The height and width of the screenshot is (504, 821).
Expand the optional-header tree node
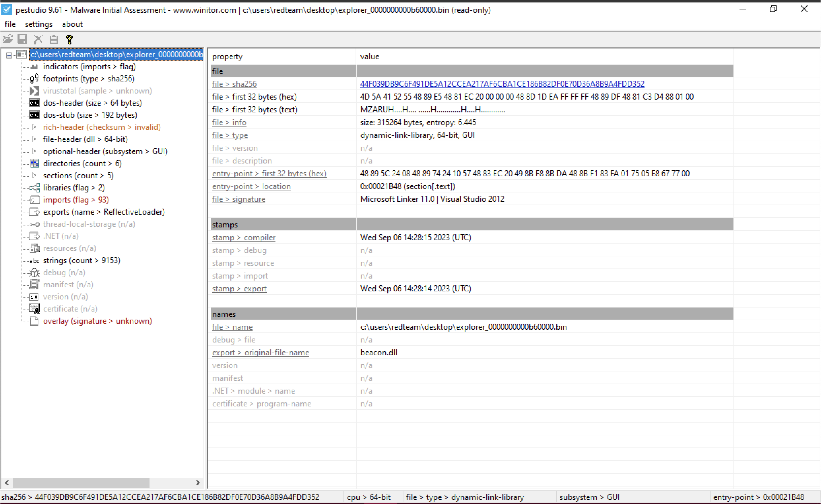coord(34,151)
